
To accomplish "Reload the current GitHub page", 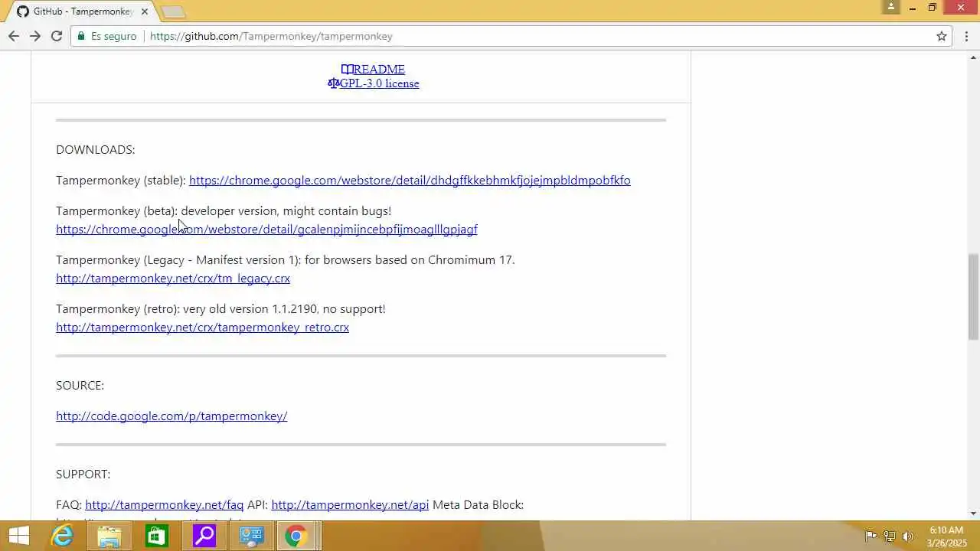I will [x=57, y=36].
